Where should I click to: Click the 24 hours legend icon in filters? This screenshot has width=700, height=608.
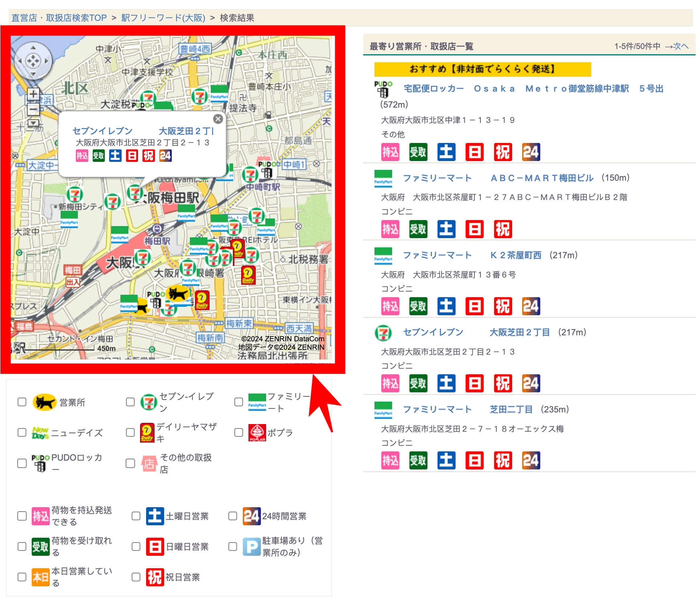click(x=252, y=516)
